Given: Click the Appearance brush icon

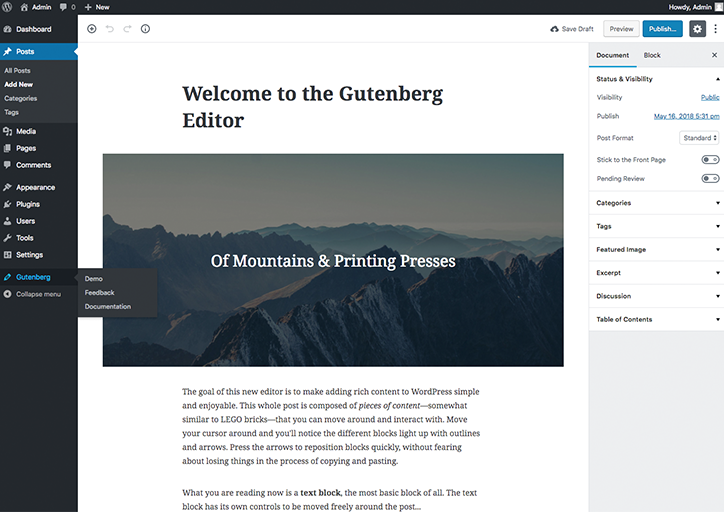Looking at the screenshot, I should 7,187.
